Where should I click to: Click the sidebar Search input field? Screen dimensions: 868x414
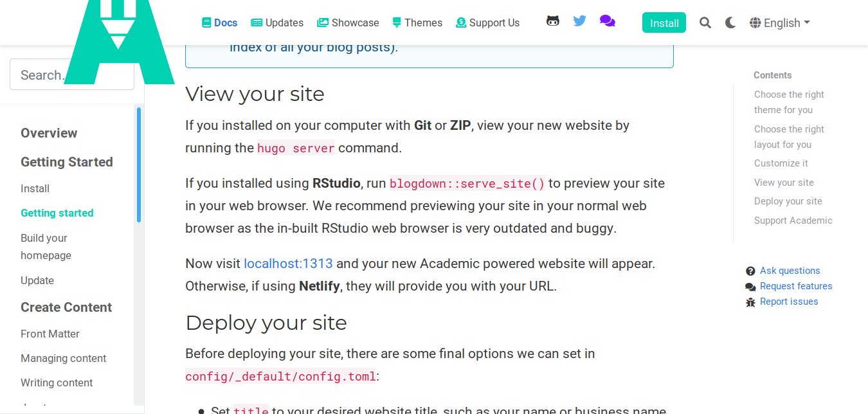click(72, 75)
